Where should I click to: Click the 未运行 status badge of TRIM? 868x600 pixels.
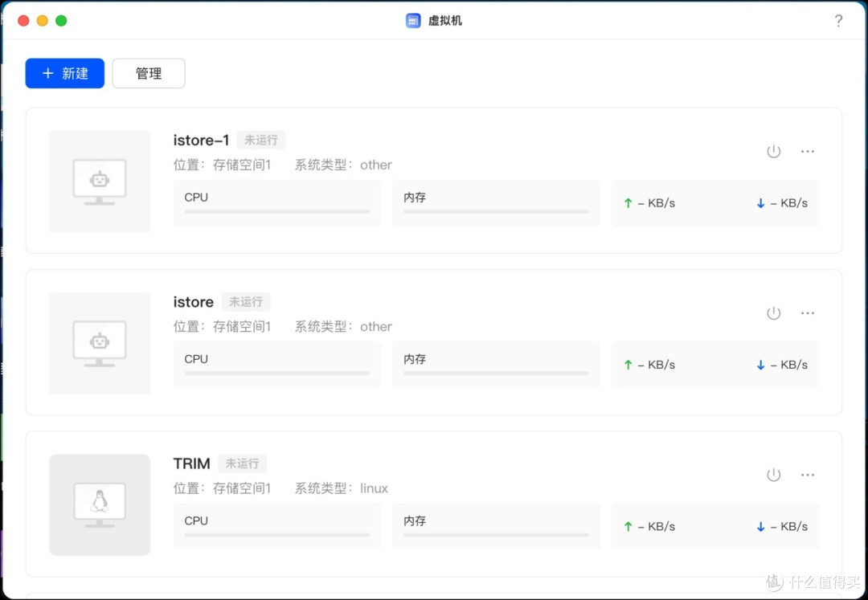tap(242, 463)
